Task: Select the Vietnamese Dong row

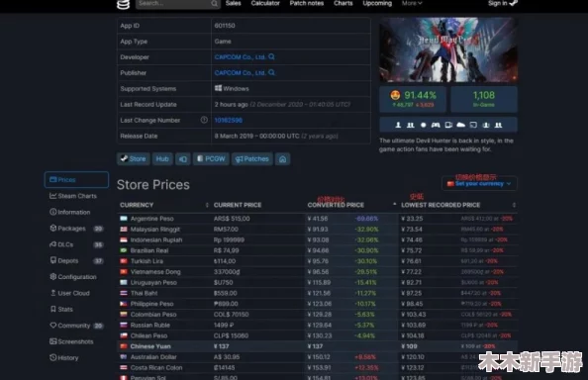Action: (317, 272)
